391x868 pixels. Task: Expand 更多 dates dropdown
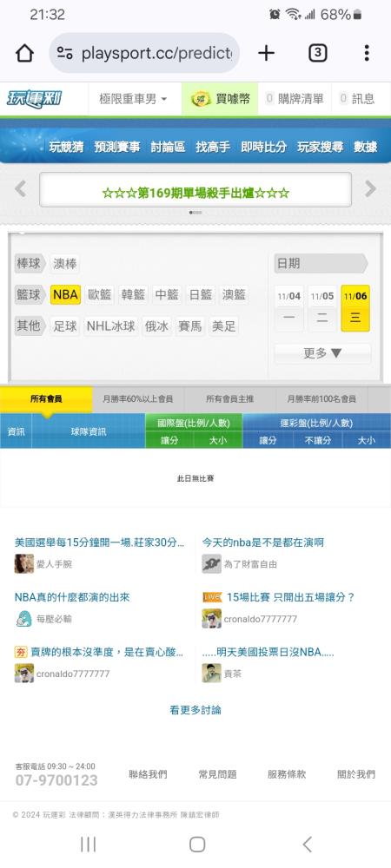(322, 353)
